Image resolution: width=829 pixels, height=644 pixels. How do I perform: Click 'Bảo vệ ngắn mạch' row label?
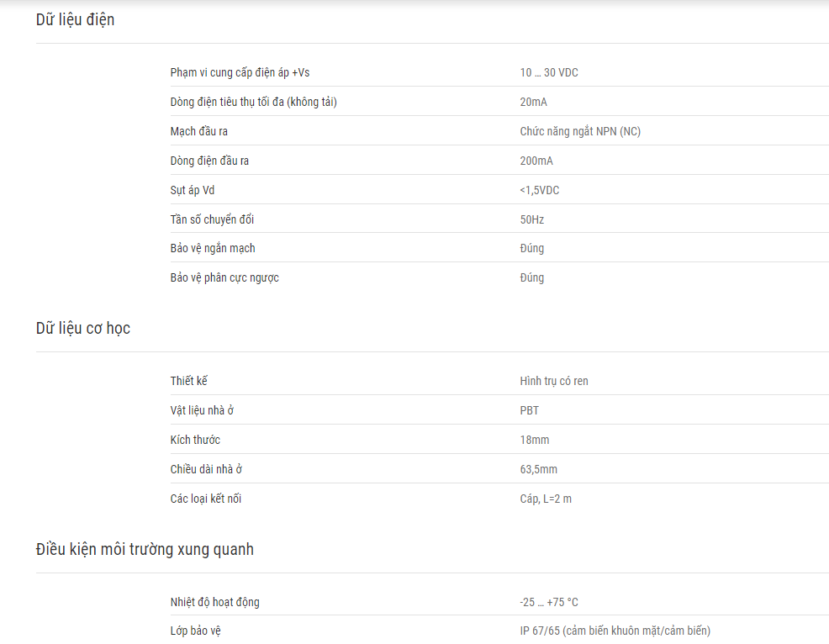coord(213,249)
